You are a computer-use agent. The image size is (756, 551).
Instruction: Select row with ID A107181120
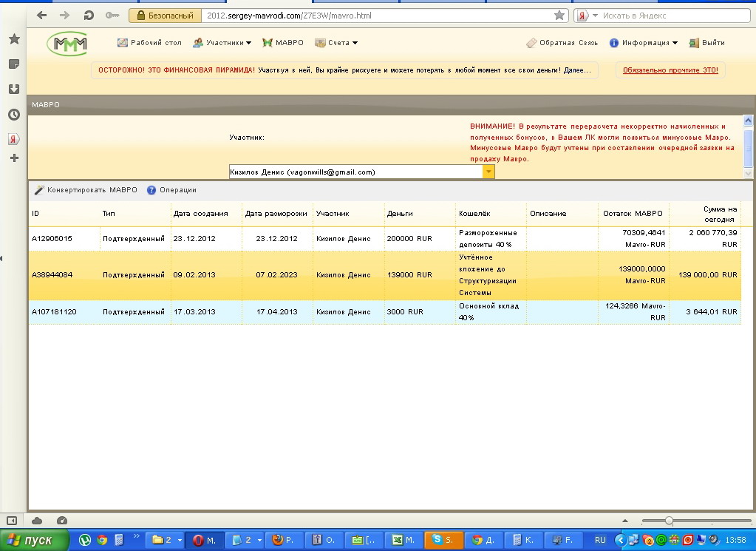tap(385, 311)
